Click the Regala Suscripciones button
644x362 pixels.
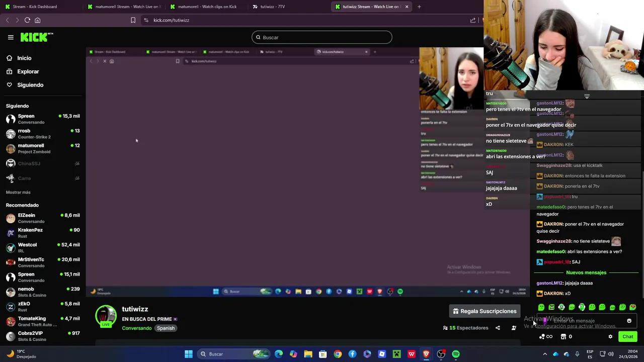pyautogui.click(x=484, y=311)
